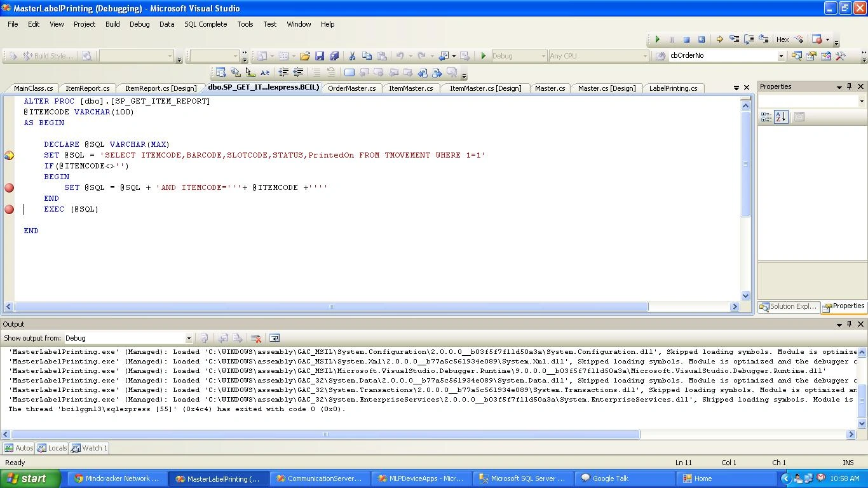Open the Locals window tab
Image resolution: width=868 pixels, height=488 pixels.
(x=51, y=448)
